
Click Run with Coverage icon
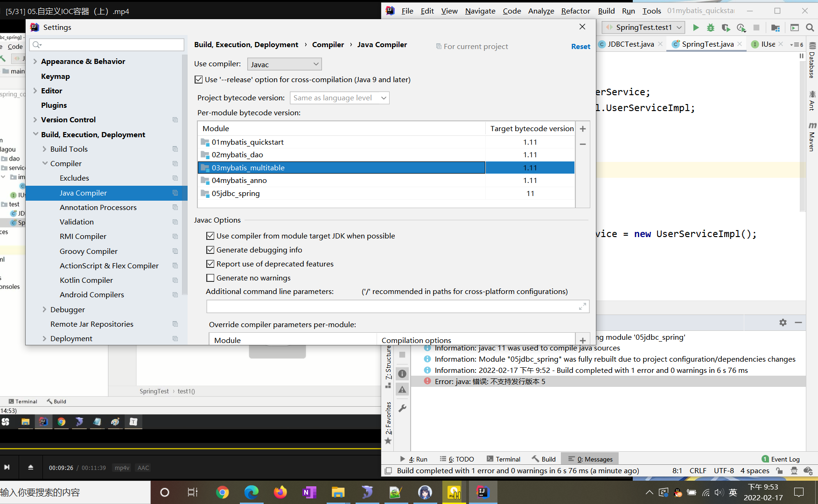tap(726, 28)
